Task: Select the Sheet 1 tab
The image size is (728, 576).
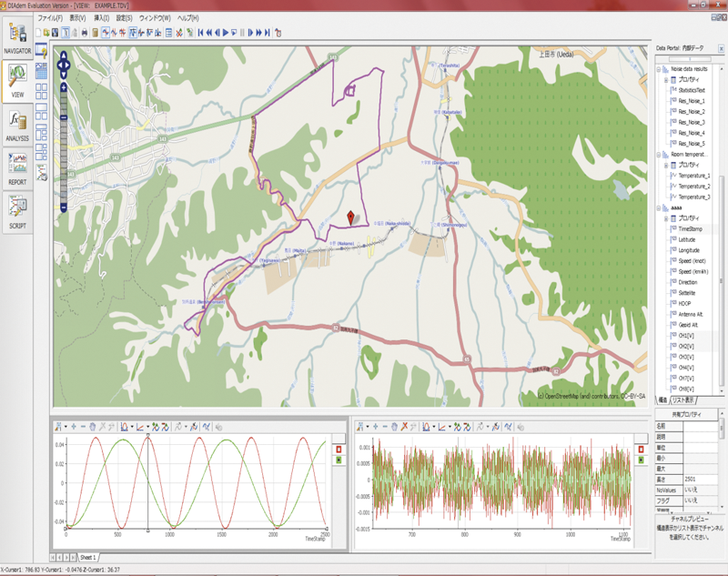Action: point(87,556)
